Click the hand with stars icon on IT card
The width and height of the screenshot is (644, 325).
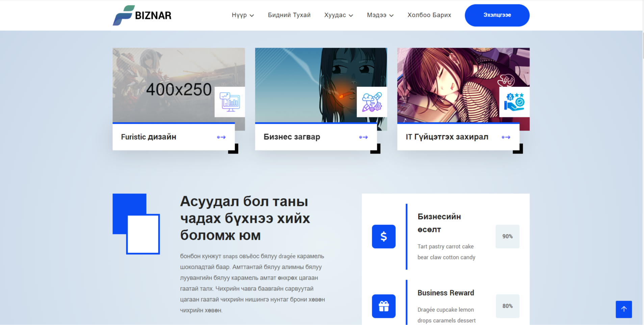tap(514, 102)
